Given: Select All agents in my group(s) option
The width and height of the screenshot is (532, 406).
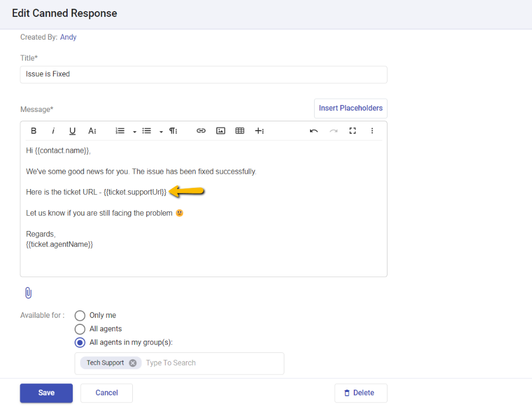Looking at the screenshot, I should pos(80,342).
